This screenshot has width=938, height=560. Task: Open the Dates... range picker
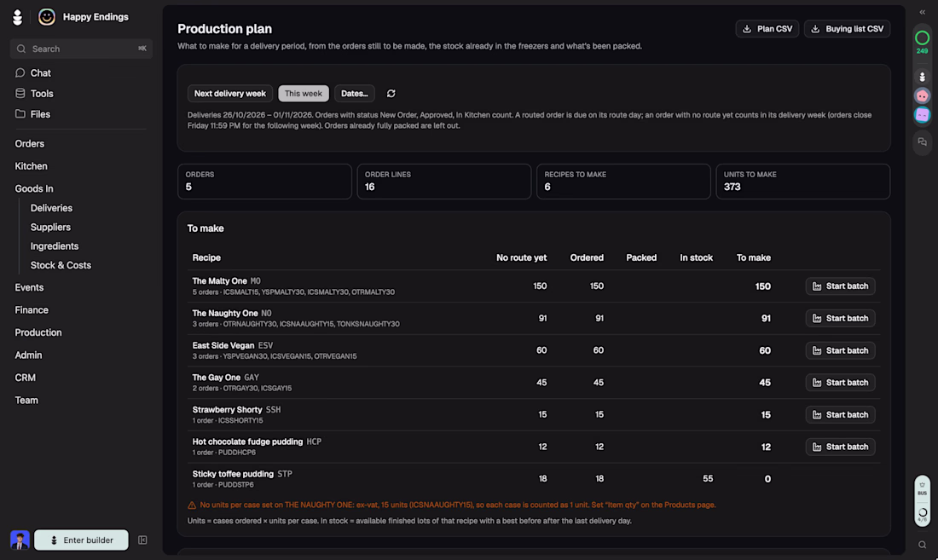[355, 93]
